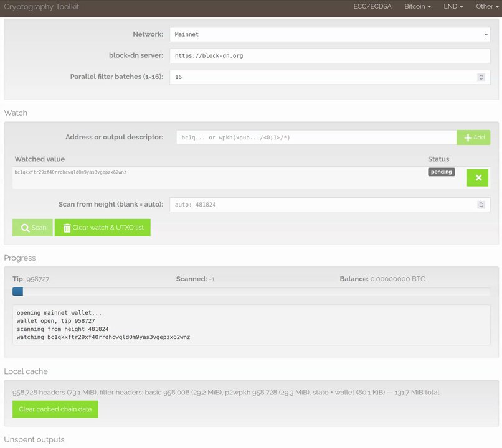Select the watched address bc1qkxftr29xf40rrdhcwqld0m9yas3vgepzx62wnz
502x448 pixels.
(70, 172)
